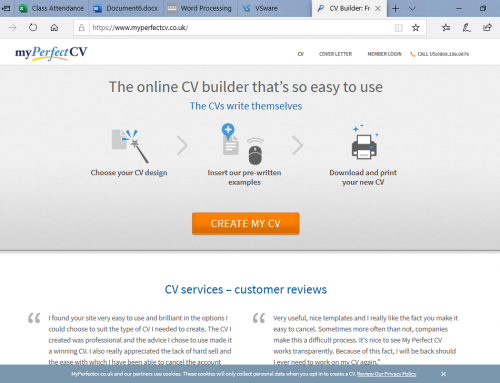The height and width of the screenshot is (383, 500).
Task: Open the favorites hub icon
Action: [446, 28]
